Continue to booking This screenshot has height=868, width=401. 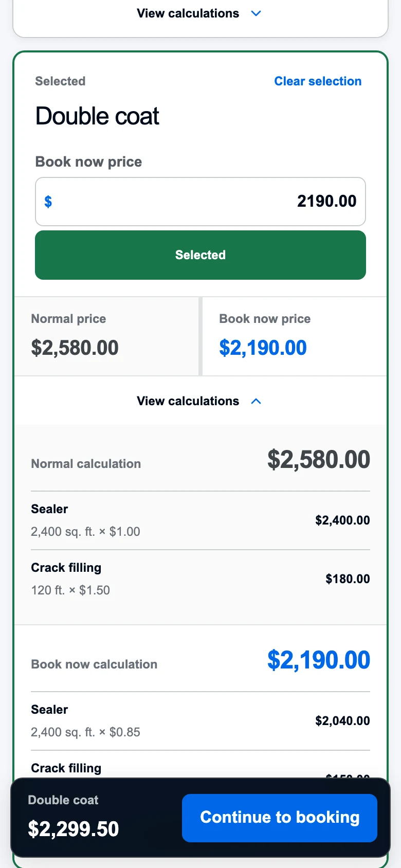pos(280,818)
